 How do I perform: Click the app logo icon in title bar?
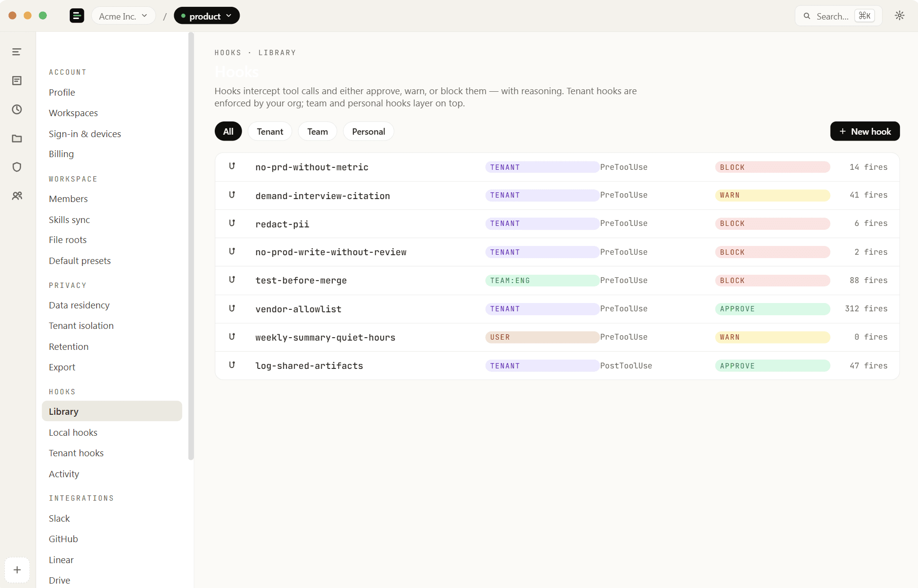pos(77,16)
